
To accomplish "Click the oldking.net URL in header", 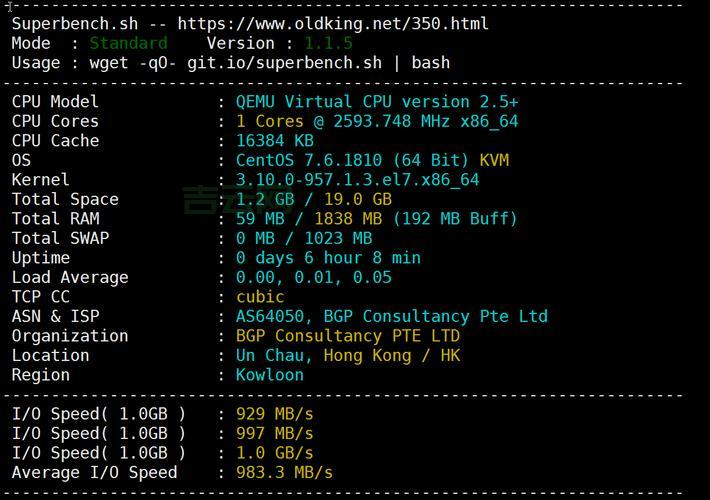I will pos(333,23).
